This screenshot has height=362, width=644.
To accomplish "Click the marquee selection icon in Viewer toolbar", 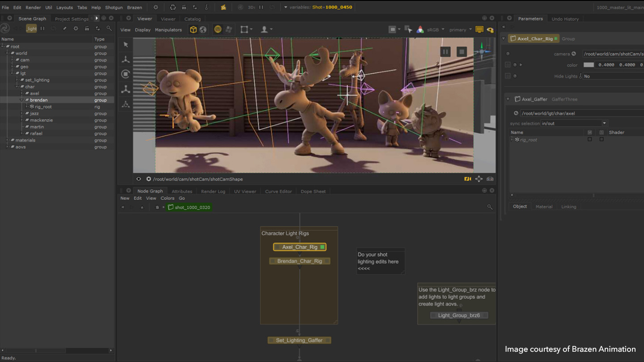I will (244, 29).
